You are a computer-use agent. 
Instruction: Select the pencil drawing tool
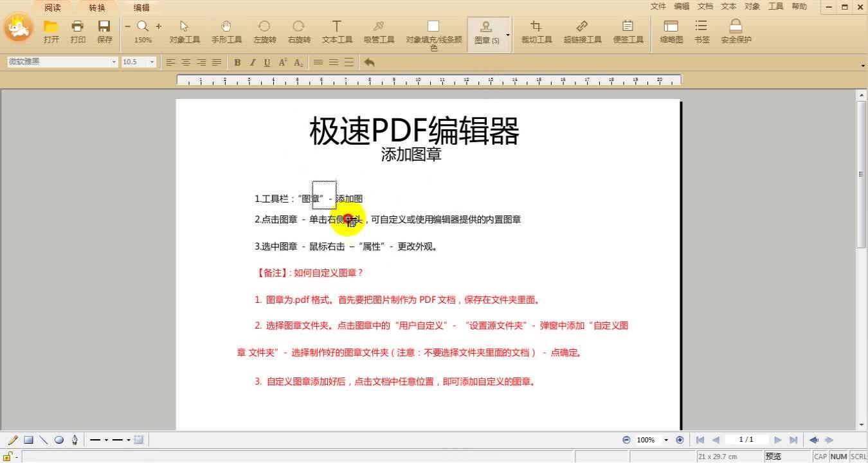click(12, 440)
